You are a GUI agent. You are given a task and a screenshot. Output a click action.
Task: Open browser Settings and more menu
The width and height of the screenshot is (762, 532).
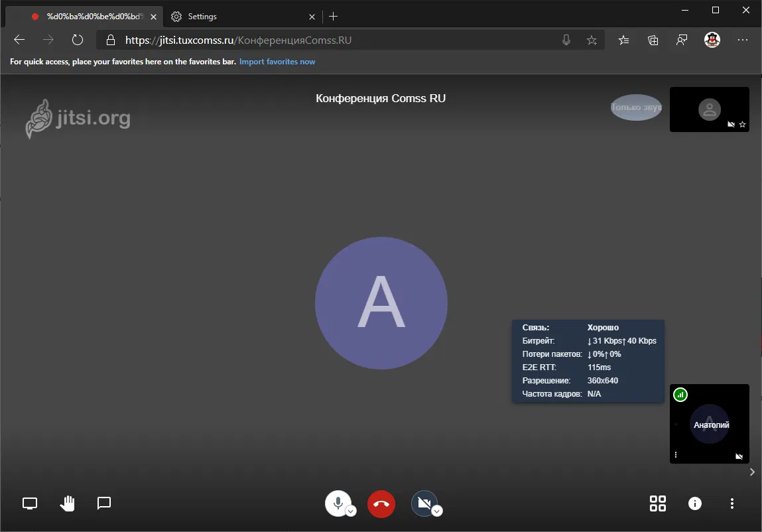(743, 40)
